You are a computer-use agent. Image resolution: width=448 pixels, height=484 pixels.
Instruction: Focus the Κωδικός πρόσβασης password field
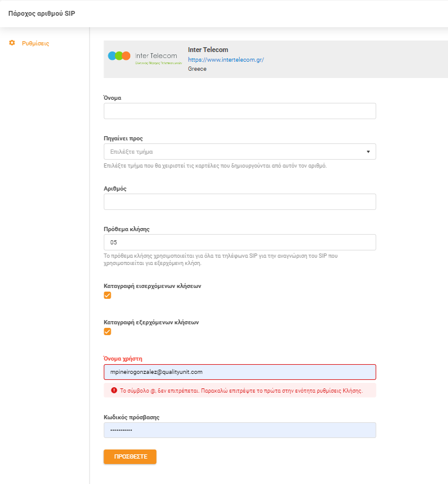point(240,430)
